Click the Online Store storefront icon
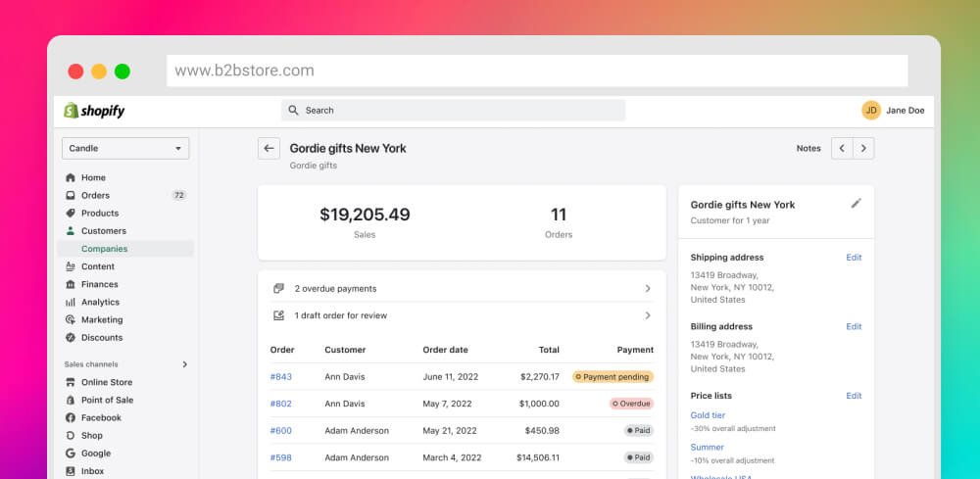 [71, 382]
